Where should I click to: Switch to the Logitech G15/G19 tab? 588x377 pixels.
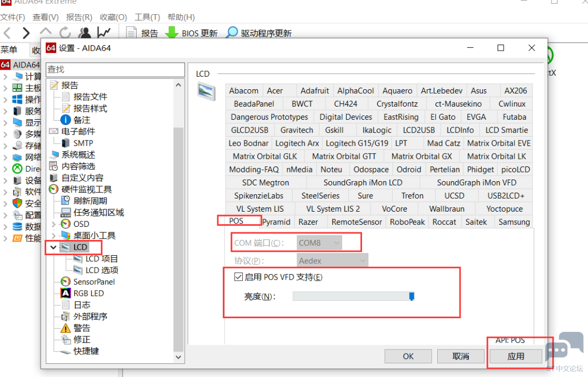(357, 143)
